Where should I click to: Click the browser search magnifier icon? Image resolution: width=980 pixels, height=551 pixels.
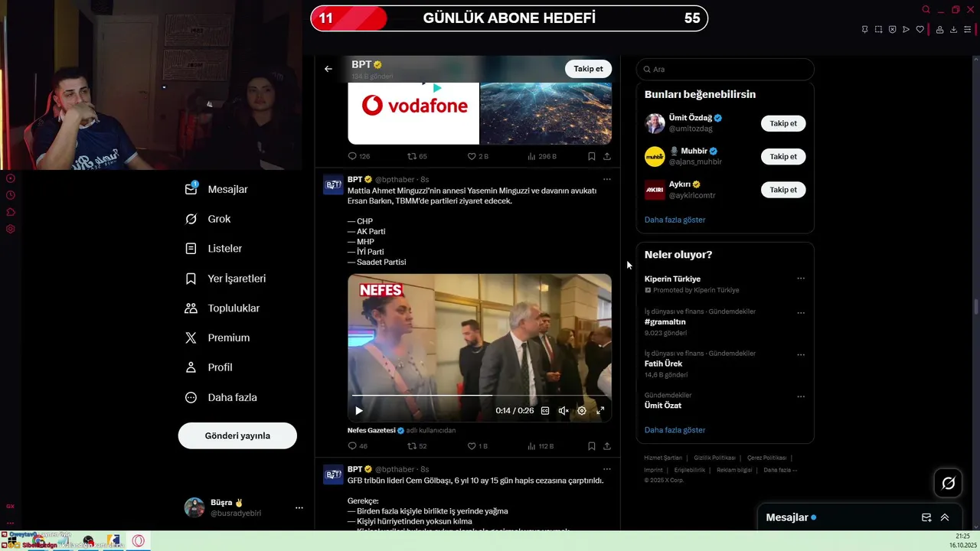tap(926, 10)
